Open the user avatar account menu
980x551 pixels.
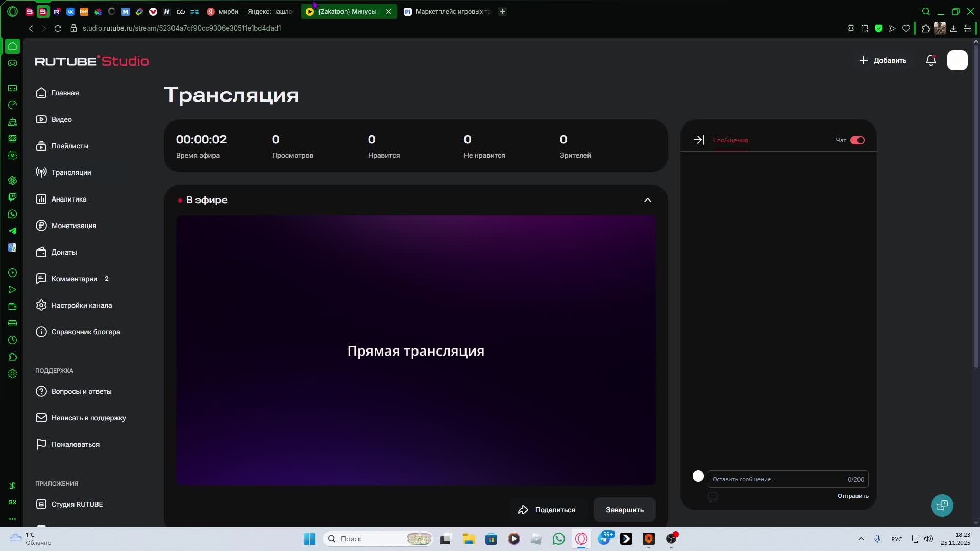click(957, 60)
